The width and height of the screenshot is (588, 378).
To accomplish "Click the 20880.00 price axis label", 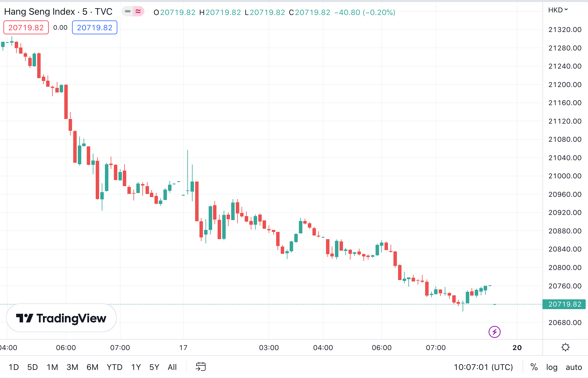I will tap(565, 231).
